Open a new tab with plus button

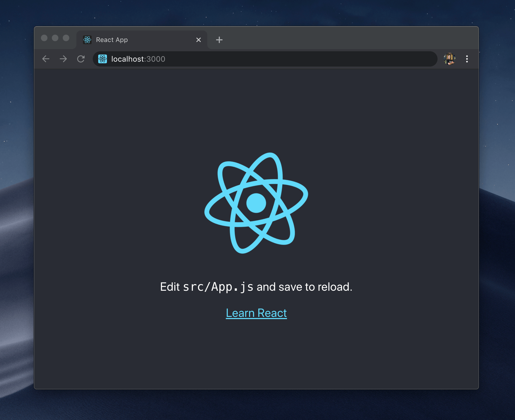pos(219,40)
